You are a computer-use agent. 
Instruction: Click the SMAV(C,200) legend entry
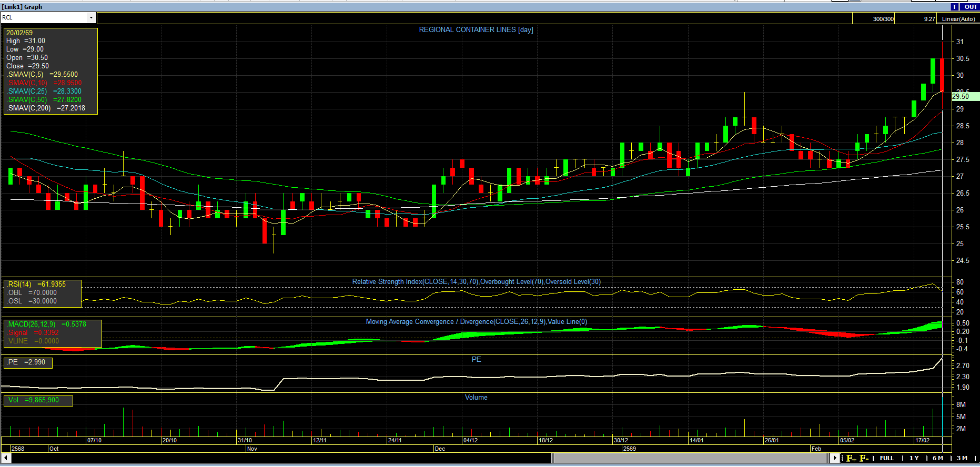click(x=46, y=108)
